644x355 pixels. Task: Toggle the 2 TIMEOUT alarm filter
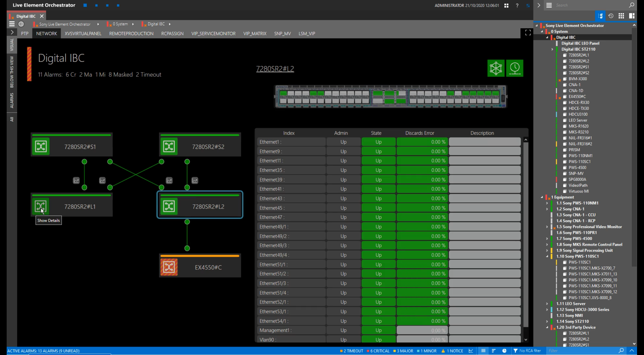352,351
